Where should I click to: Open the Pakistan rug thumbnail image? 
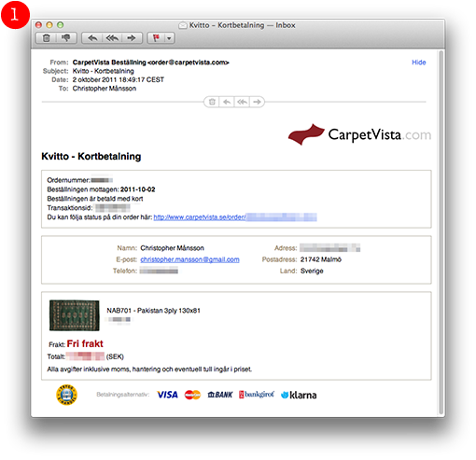tap(75, 315)
